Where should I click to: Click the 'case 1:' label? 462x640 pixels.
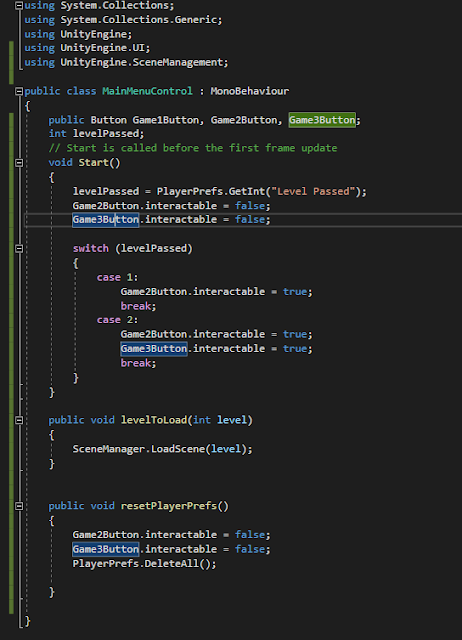[x=118, y=277]
